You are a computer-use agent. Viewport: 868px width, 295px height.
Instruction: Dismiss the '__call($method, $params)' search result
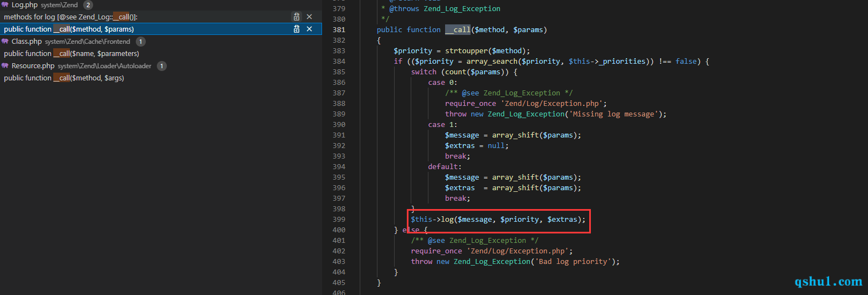pos(309,29)
